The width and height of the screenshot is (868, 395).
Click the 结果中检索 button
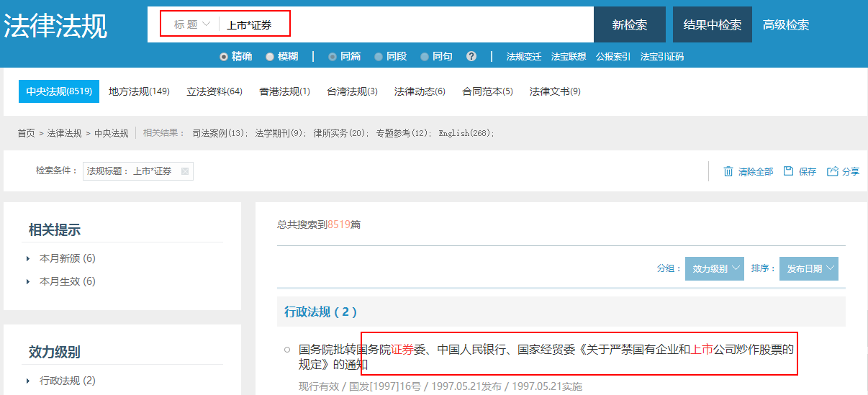[x=713, y=24]
